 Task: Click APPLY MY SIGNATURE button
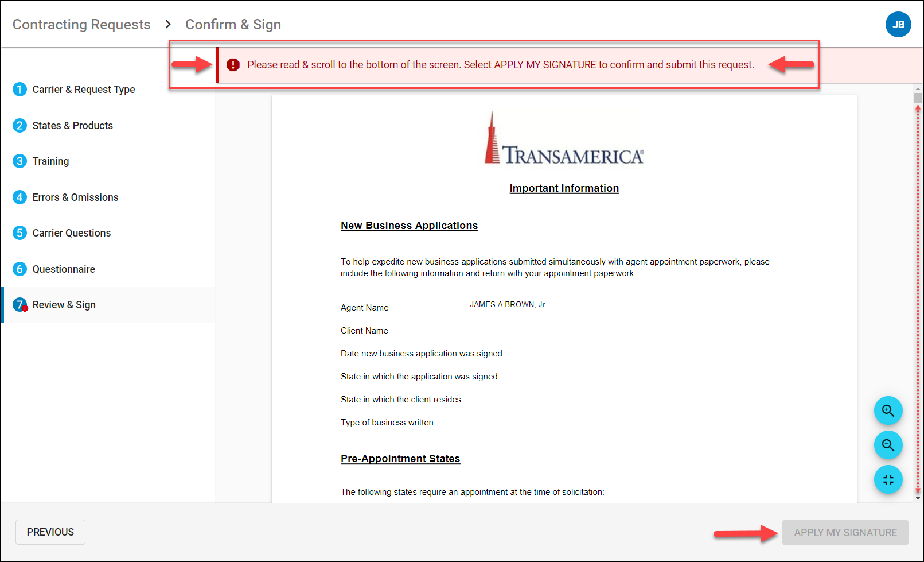(845, 533)
